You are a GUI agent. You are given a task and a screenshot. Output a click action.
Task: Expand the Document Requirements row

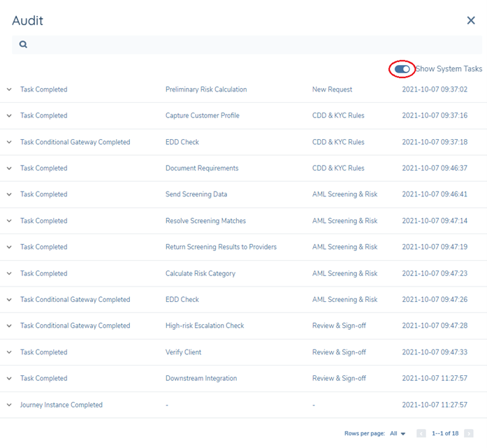click(x=9, y=168)
